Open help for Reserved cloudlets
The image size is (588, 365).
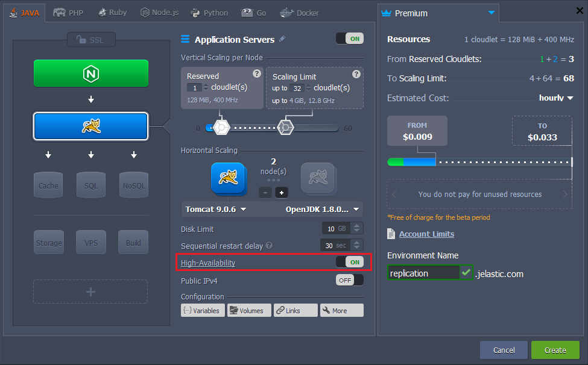tap(257, 73)
